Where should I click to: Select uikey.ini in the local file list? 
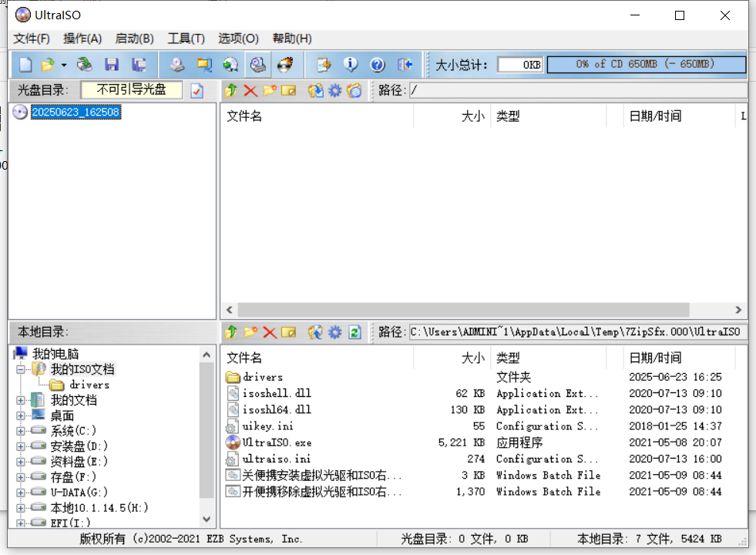267,426
